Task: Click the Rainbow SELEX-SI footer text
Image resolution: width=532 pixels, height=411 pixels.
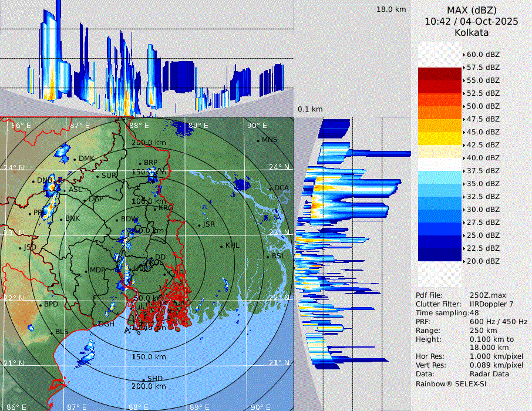Action: tap(451, 384)
